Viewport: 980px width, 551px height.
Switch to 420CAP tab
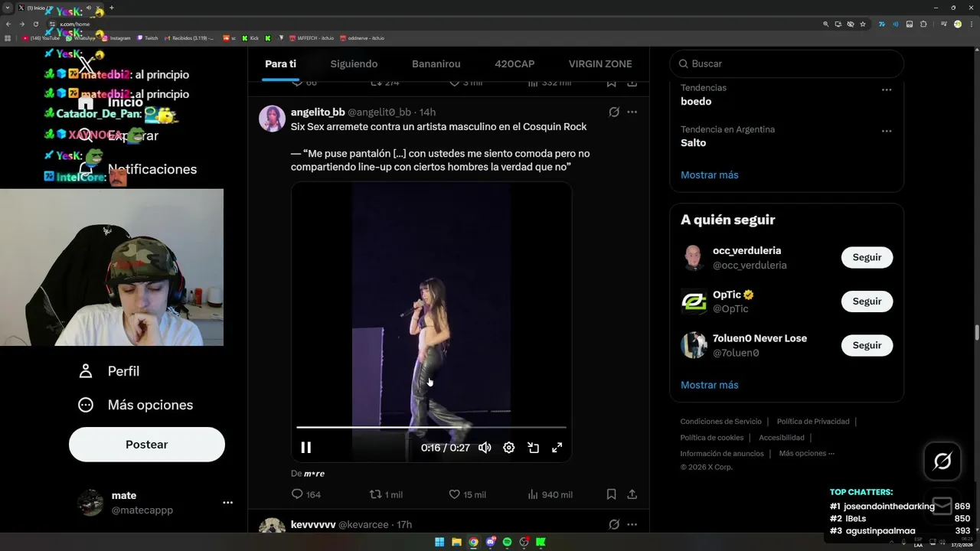[514, 64]
